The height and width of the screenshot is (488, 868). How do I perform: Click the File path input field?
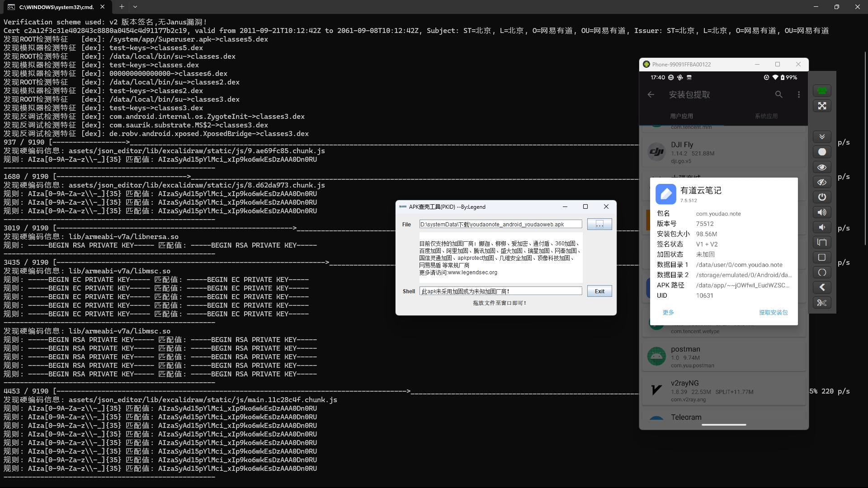(500, 224)
